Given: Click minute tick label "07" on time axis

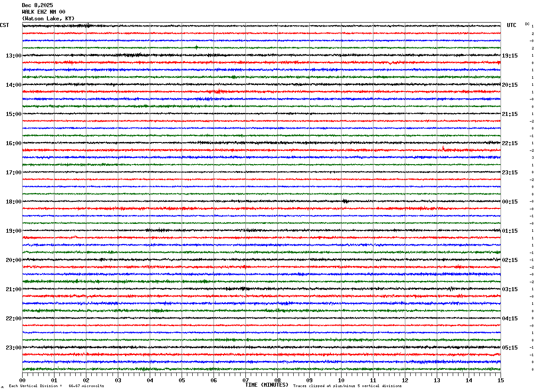Looking at the screenshot, I should [x=245, y=380].
